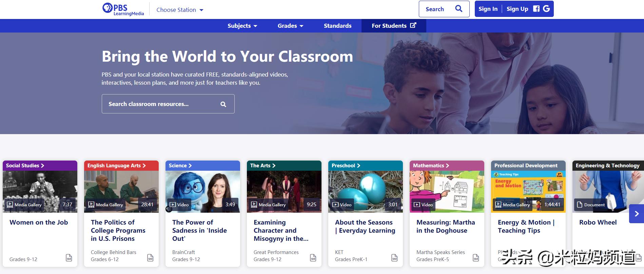Open 'Measuring: Martha in the Doghouse' link
Image resolution: width=644 pixels, height=274 pixels.
tap(446, 227)
